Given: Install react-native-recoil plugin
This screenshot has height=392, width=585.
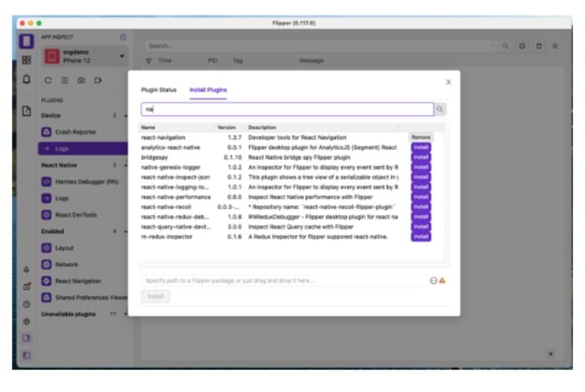Looking at the screenshot, I should pyautogui.click(x=421, y=207).
